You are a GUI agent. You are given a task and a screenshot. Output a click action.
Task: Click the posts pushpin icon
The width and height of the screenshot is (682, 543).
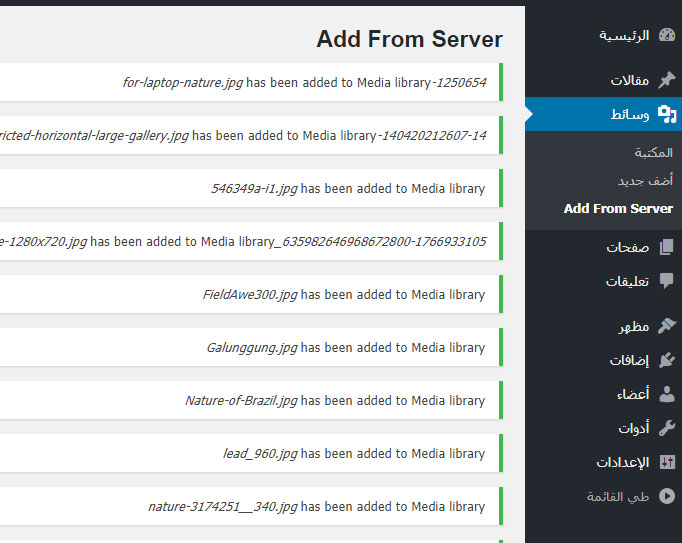(667, 80)
